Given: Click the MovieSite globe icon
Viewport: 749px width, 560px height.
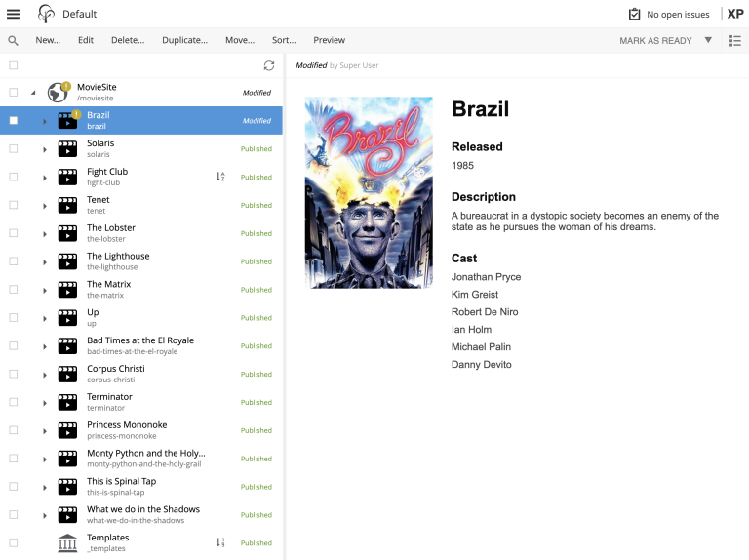Looking at the screenshot, I should (x=58, y=93).
